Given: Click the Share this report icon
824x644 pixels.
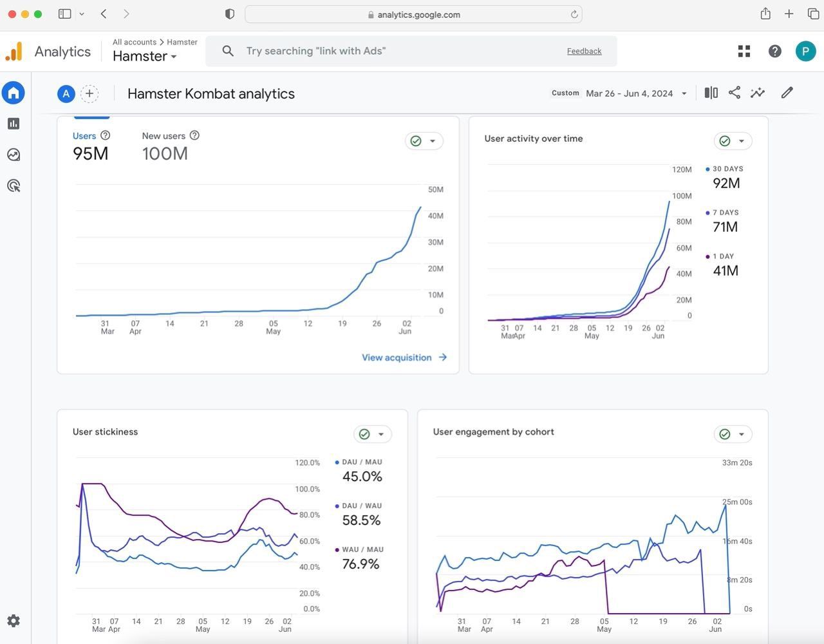Looking at the screenshot, I should coord(735,93).
